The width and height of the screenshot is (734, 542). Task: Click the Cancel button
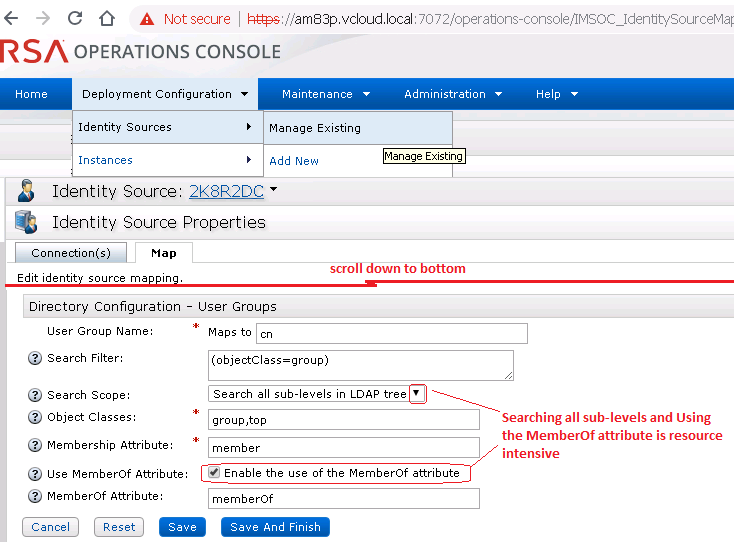(x=50, y=527)
